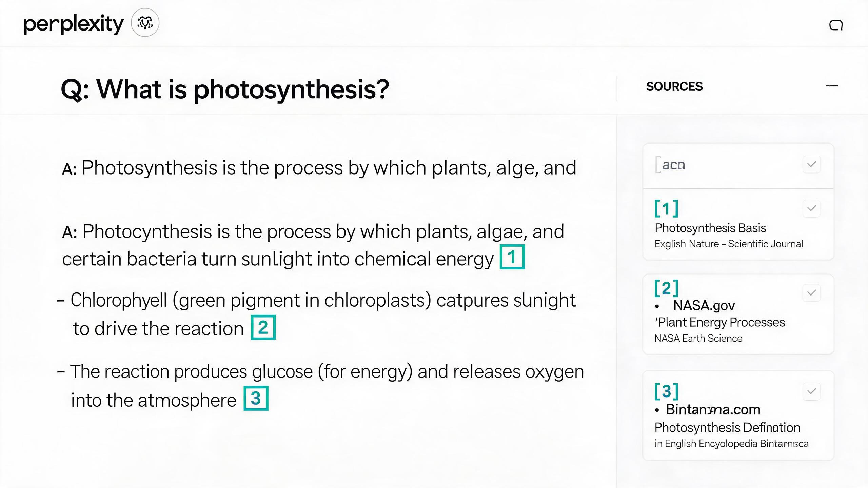The image size is (868, 488).
Task: Click the [2] source number label
Action: tap(666, 288)
